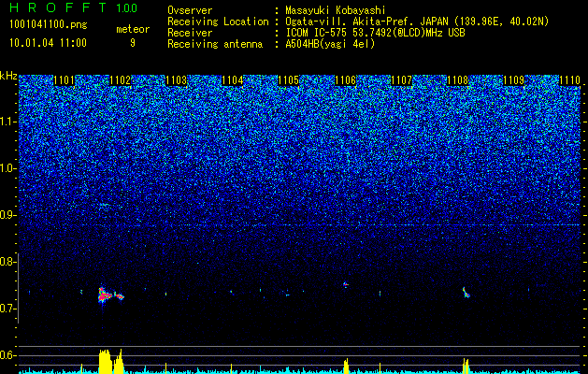588x374 pixels.
Task: Click the HROFFT program title text
Action: pos(59,7)
